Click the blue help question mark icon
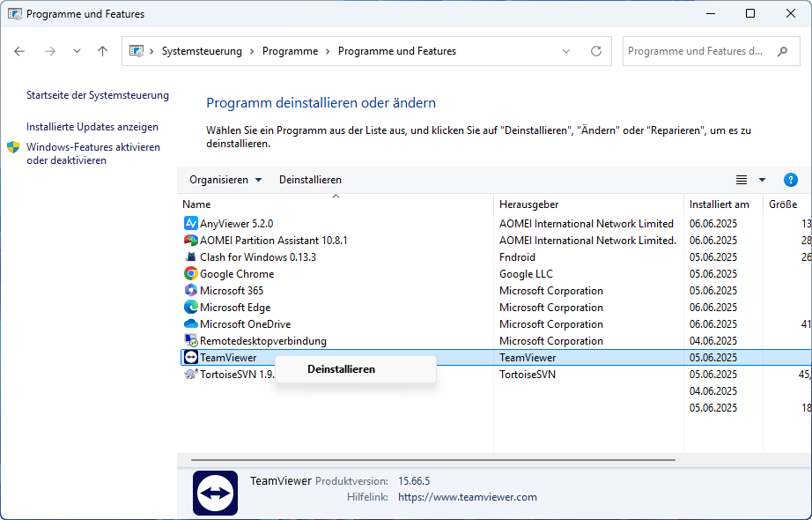The height and width of the screenshot is (520, 812). point(790,180)
